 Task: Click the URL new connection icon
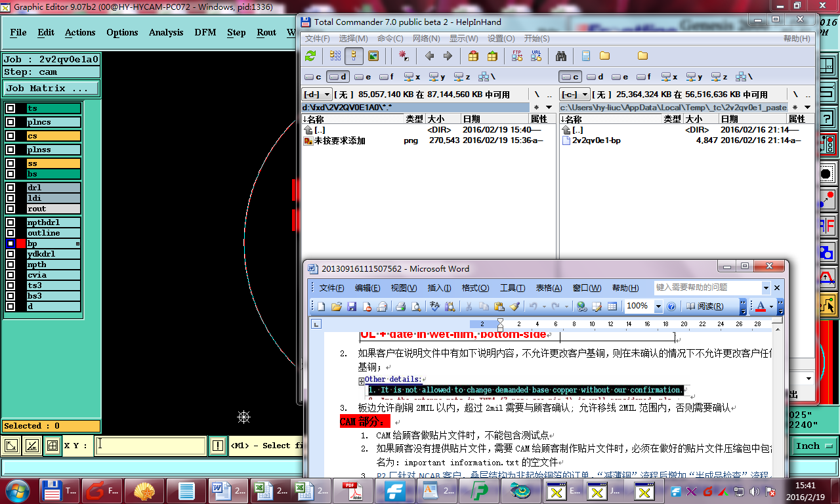(x=536, y=56)
